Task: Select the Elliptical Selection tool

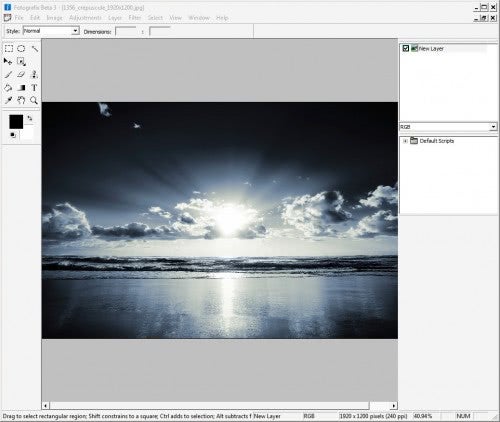Action: click(21, 49)
